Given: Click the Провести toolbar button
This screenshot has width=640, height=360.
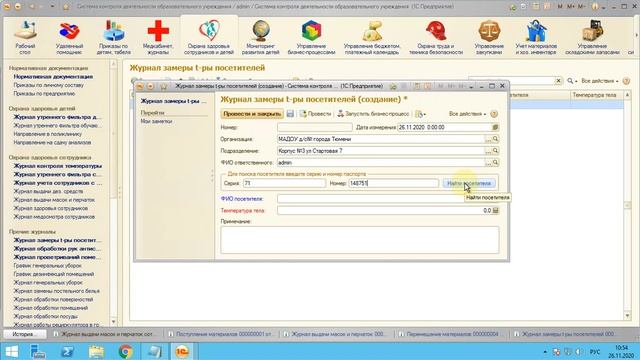Looking at the screenshot, I should (x=315, y=114).
